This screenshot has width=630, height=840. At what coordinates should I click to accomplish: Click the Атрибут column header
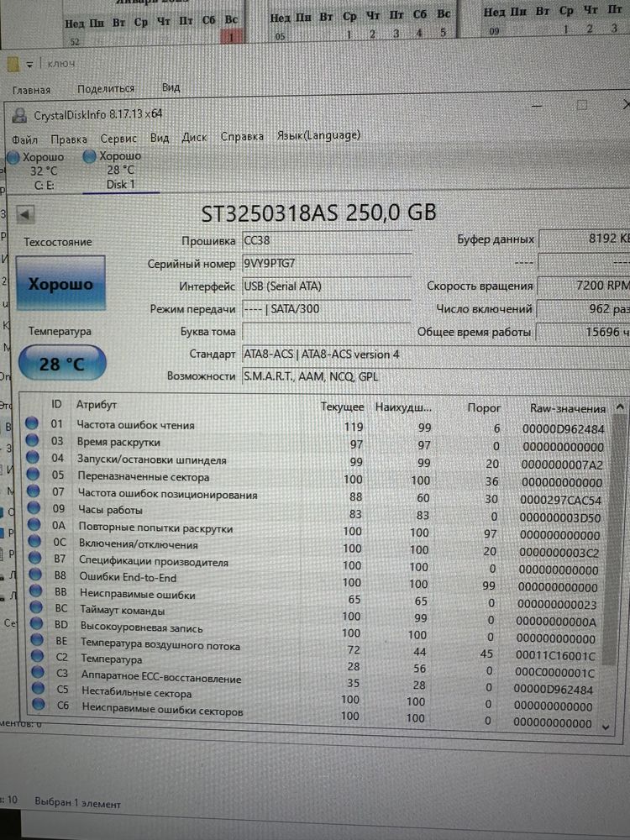click(96, 405)
